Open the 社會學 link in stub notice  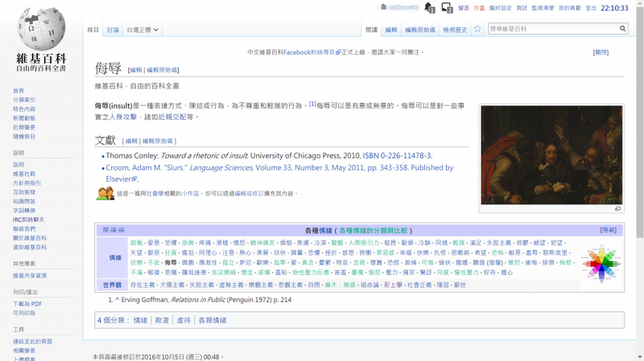tap(155, 194)
